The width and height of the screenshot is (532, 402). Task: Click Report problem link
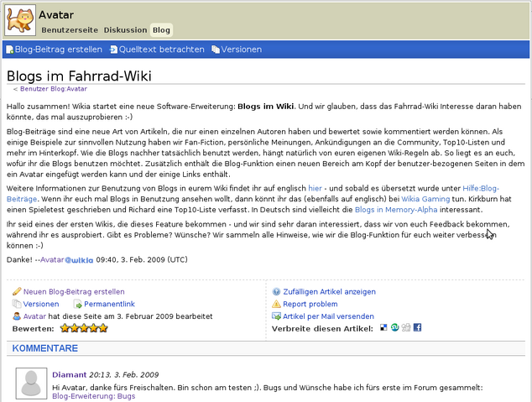coord(310,304)
